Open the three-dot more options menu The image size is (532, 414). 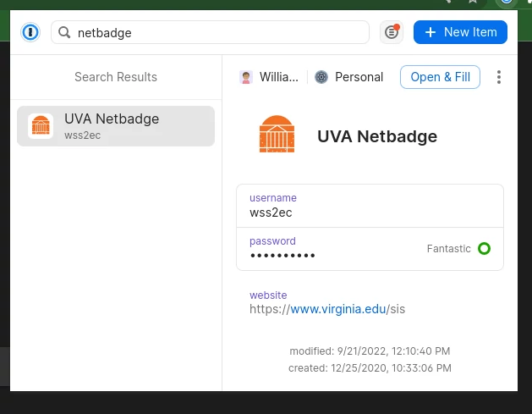click(499, 77)
